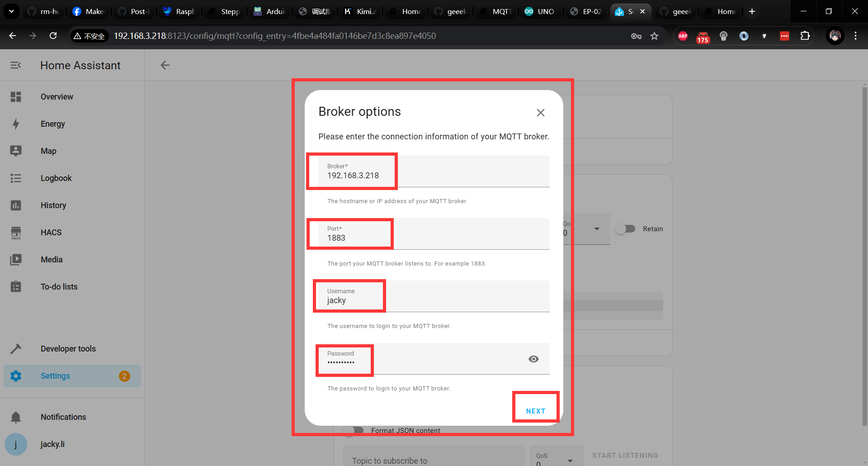Open the browser profile avatar
Viewport: 868px width, 466px height.
(835, 36)
